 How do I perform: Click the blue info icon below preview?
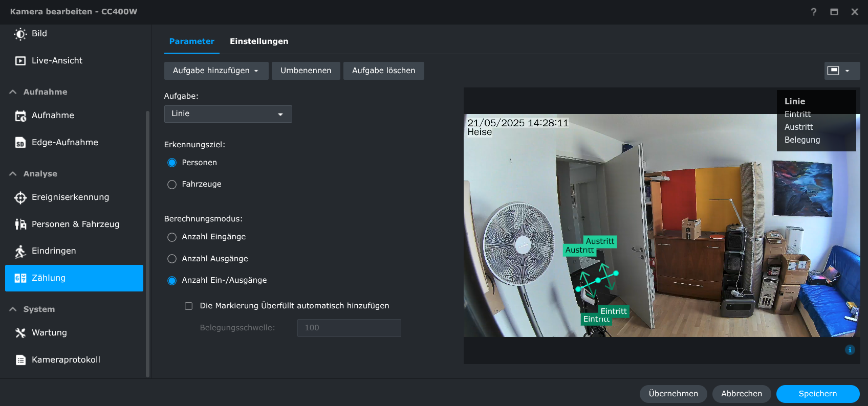tap(850, 350)
